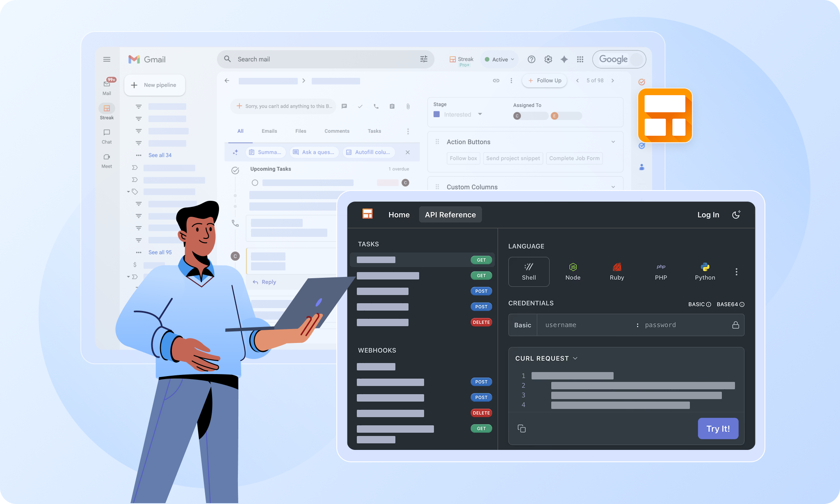Switch to the Tasks tab in box view

click(x=374, y=131)
